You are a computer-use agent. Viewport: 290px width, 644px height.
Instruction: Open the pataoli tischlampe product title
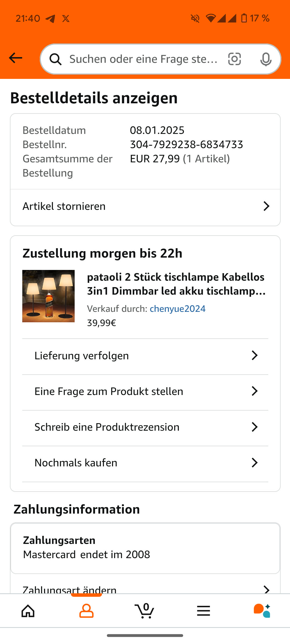coord(176,284)
